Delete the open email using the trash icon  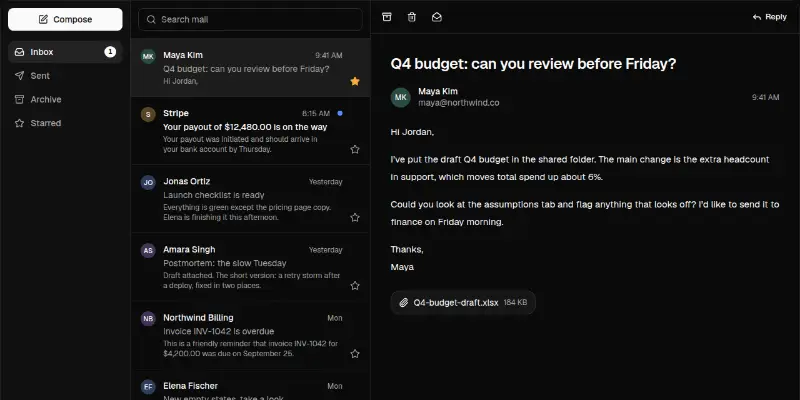[x=412, y=17]
